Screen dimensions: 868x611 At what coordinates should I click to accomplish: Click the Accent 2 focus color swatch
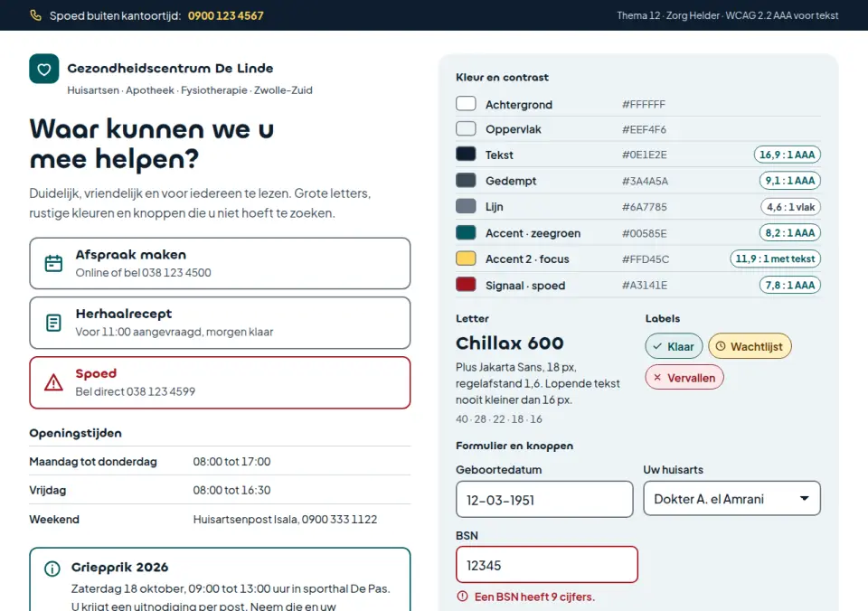click(x=467, y=258)
